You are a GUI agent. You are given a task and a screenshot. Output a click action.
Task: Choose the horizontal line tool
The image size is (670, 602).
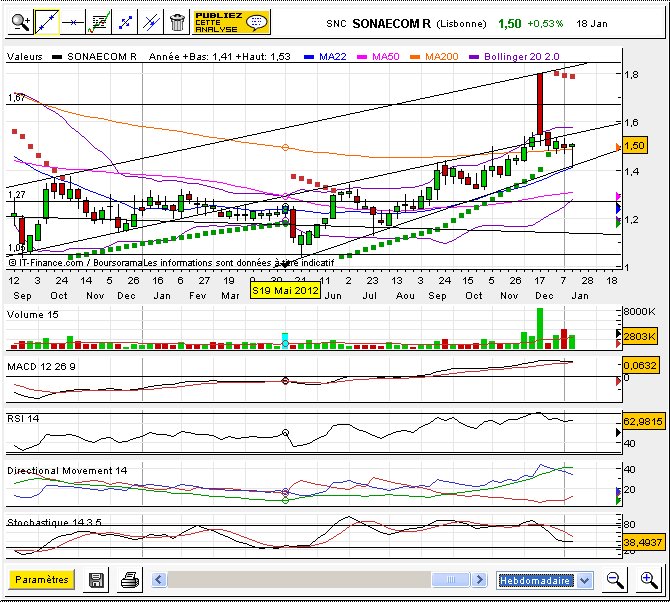[x=72, y=22]
